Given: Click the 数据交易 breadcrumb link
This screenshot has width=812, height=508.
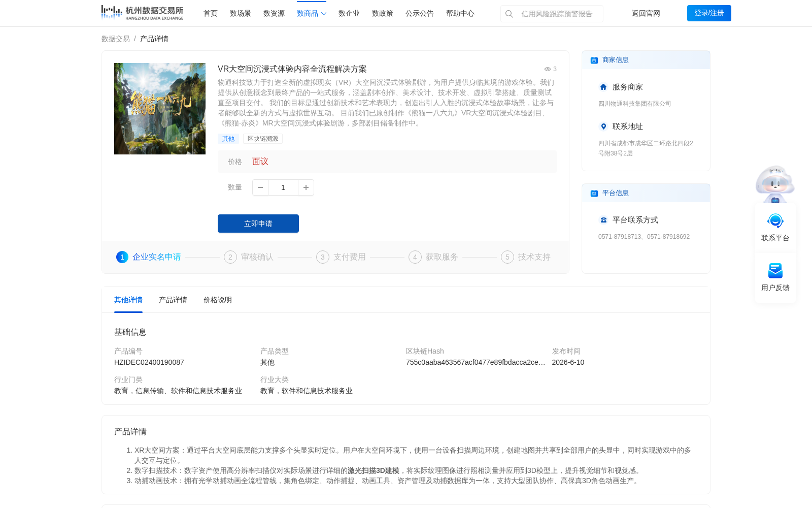Looking at the screenshot, I should (116, 39).
